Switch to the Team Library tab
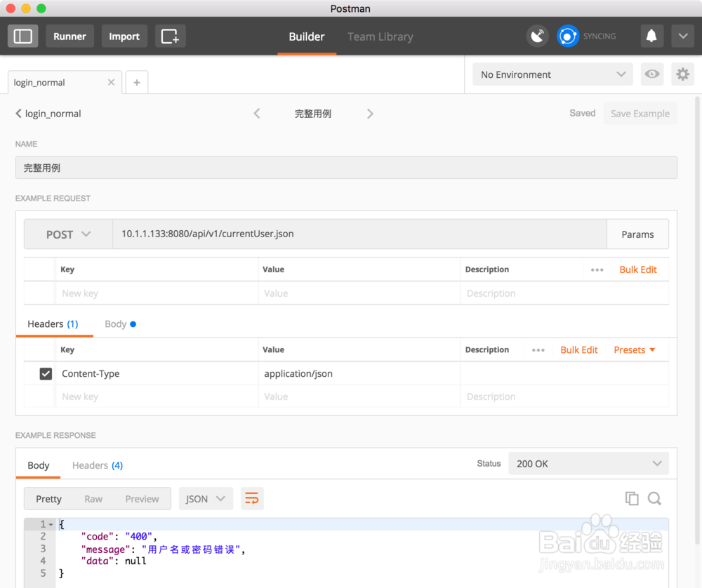This screenshot has width=702, height=588. 380,36
